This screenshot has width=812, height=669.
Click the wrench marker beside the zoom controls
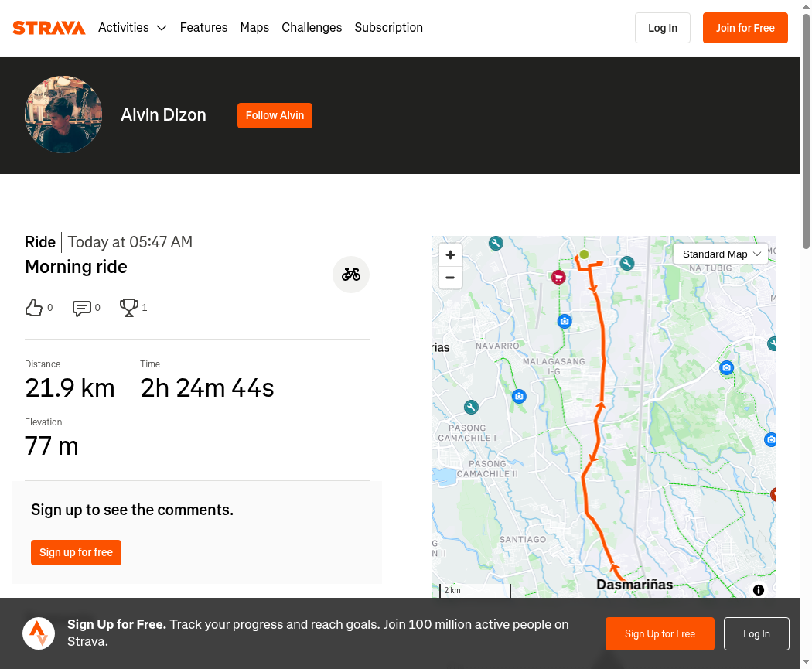pos(496,243)
